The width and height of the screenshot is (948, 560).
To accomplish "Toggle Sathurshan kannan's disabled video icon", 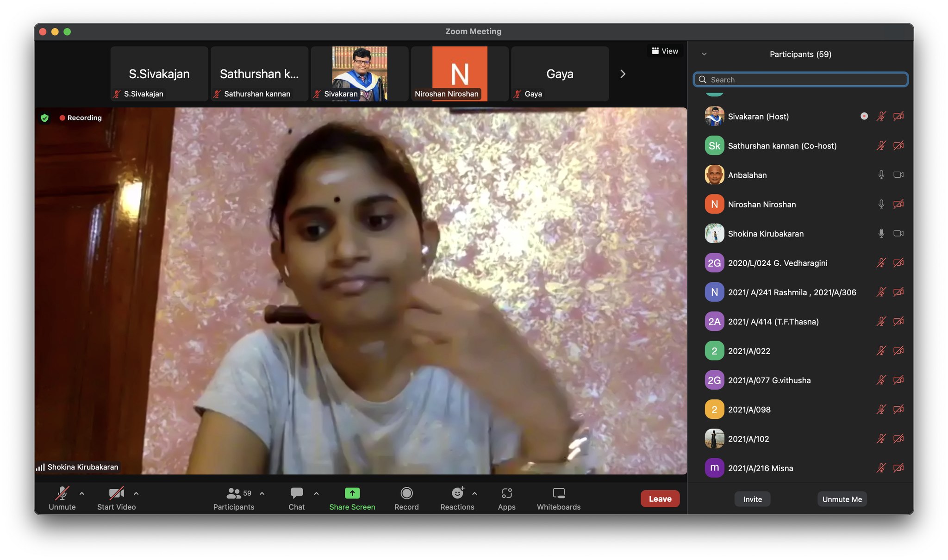I will point(898,146).
